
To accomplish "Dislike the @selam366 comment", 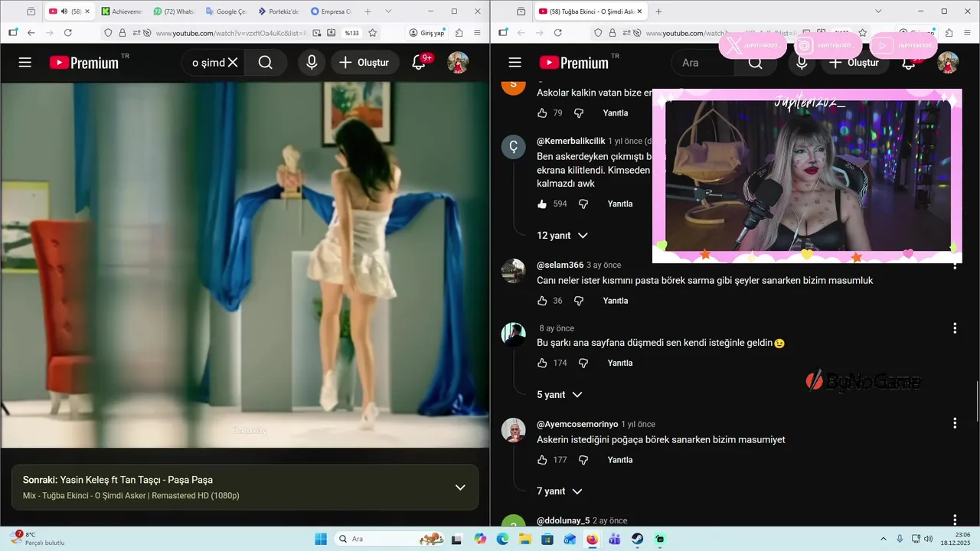I will (579, 301).
